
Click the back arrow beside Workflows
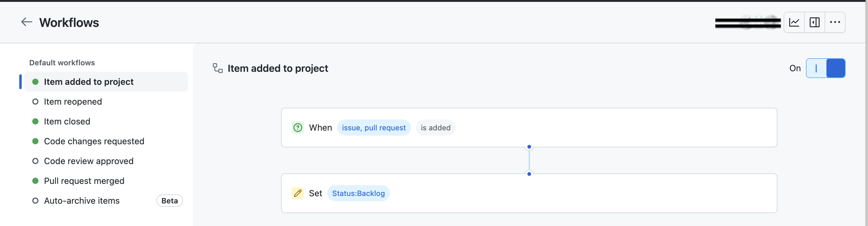pos(27,23)
